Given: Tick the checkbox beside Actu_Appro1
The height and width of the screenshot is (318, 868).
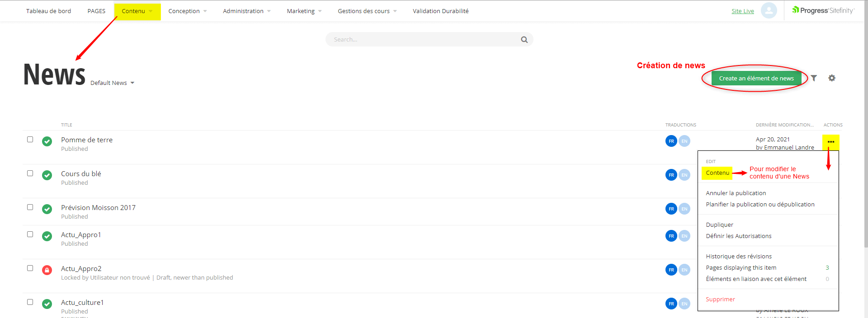Looking at the screenshot, I should pos(30,234).
